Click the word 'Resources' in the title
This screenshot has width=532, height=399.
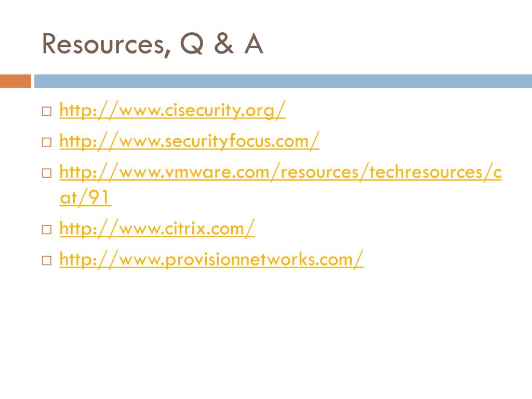106,45
